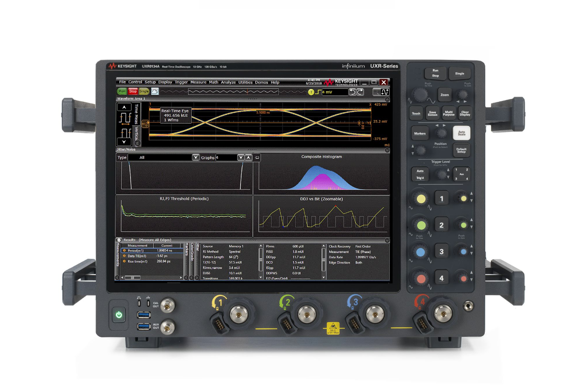The height and width of the screenshot is (392, 564).
Task: Open the Measure menu
Action: [198, 83]
